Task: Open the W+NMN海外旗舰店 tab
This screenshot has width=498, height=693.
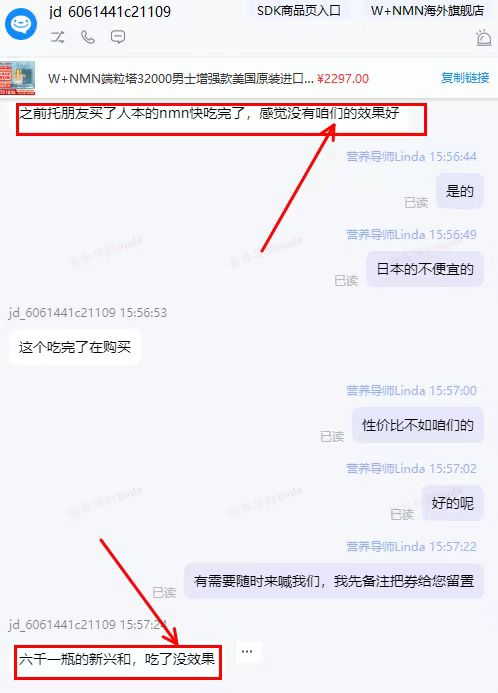Action: 427,11
